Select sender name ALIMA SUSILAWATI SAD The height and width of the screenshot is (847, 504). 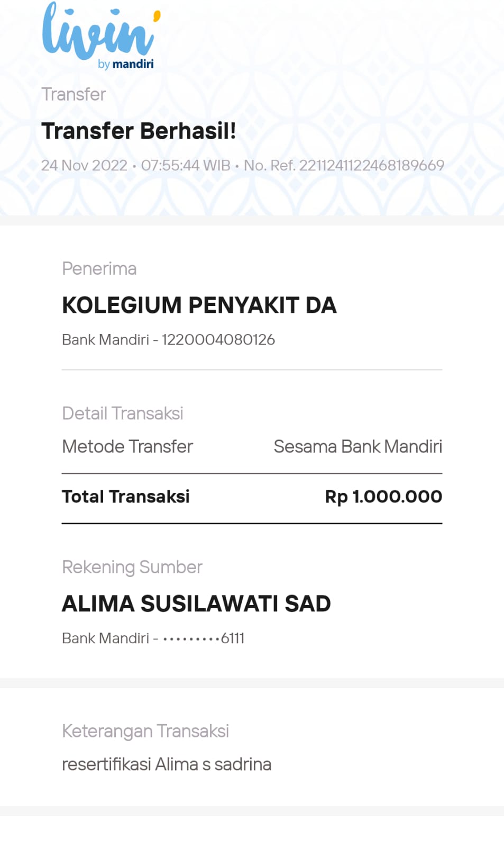pyautogui.click(x=196, y=604)
